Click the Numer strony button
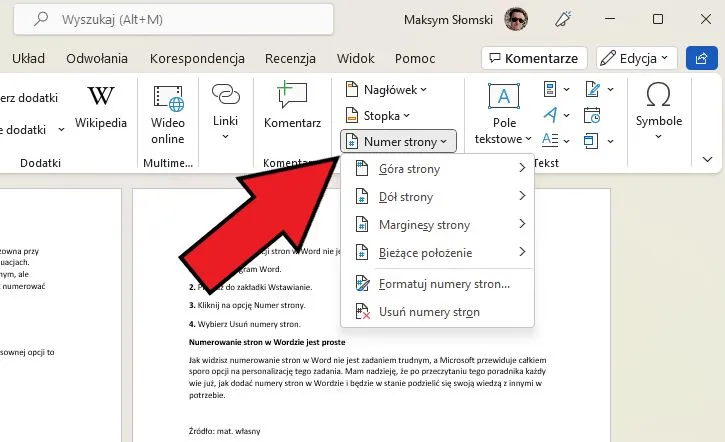The height and width of the screenshot is (442, 725). [399, 142]
